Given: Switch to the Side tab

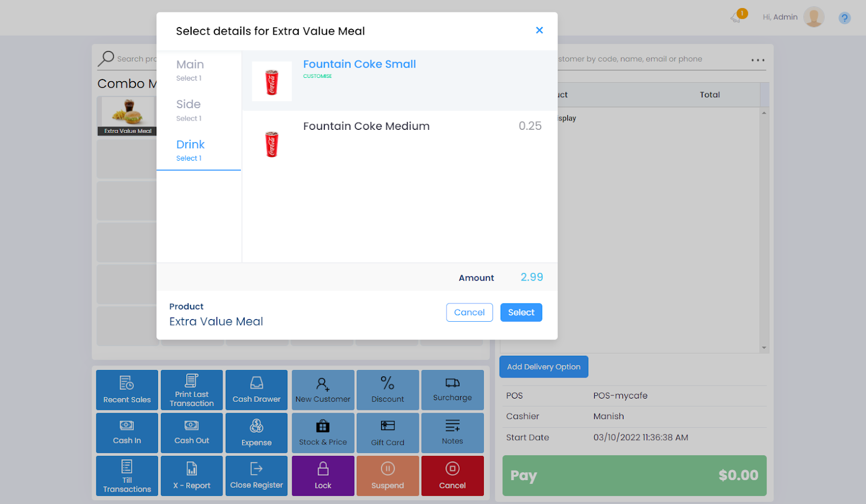Looking at the screenshot, I should [189, 110].
